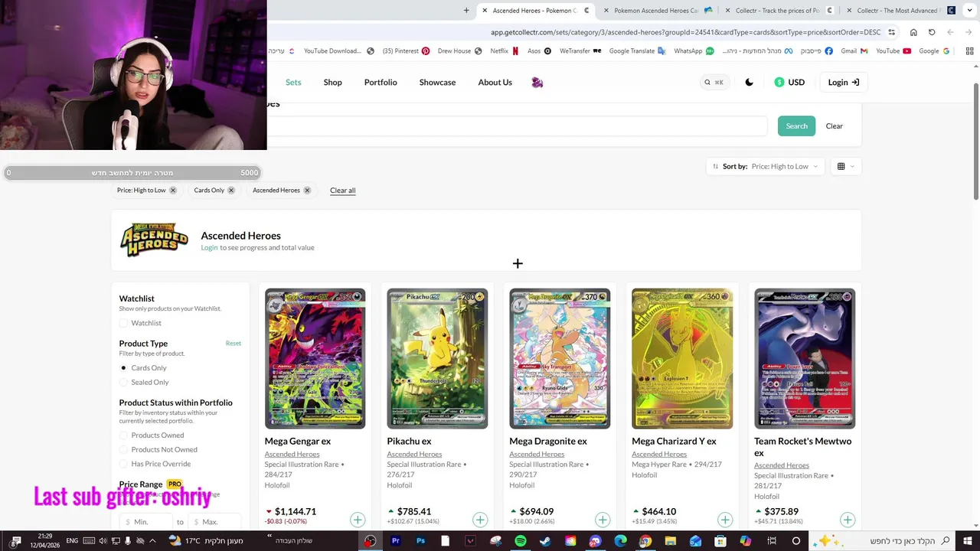Add Team Rocket's Mewtwo ex plus icon
This screenshot has height=551, width=980.
tap(848, 520)
